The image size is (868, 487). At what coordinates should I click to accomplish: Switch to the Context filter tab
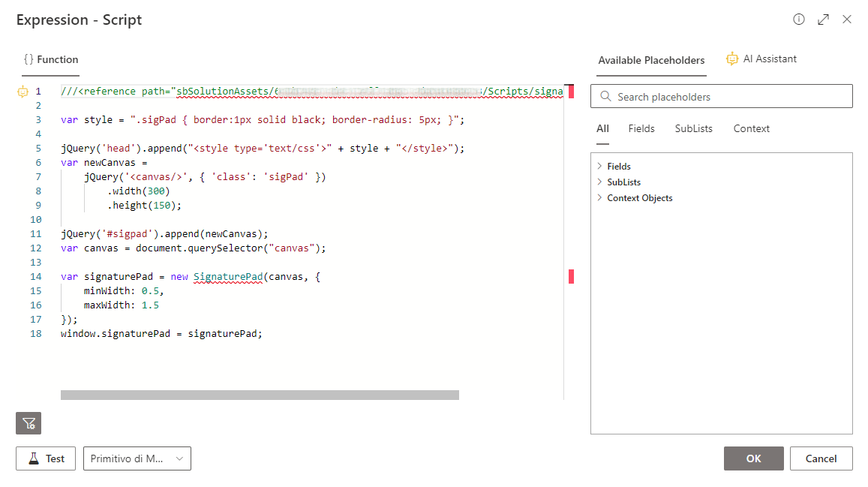[751, 129]
